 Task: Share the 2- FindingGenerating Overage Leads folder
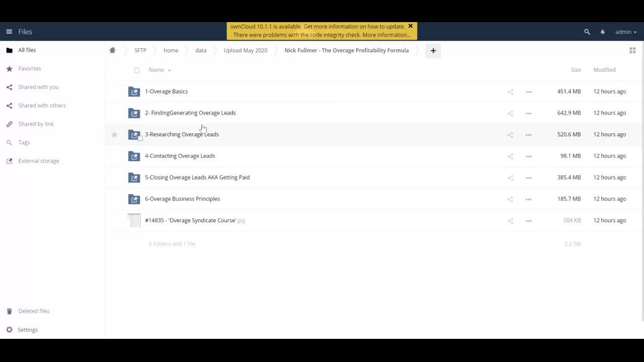[x=510, y=113]
